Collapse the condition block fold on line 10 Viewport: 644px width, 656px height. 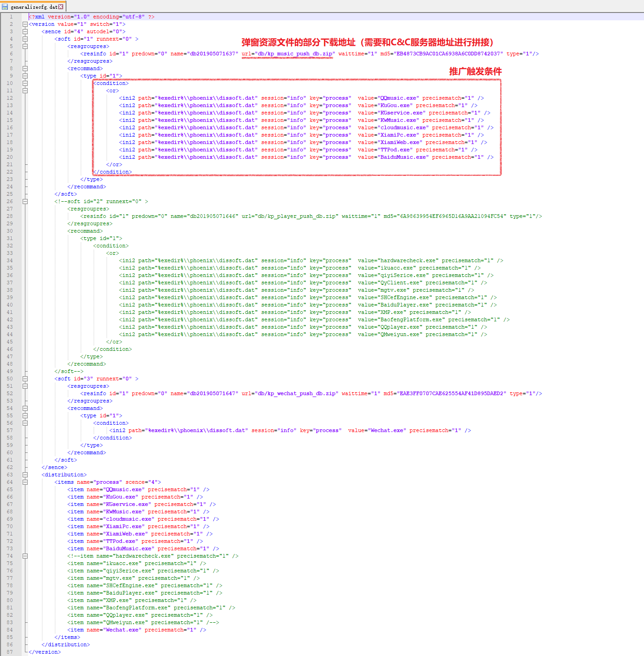[x=25, y=83]
